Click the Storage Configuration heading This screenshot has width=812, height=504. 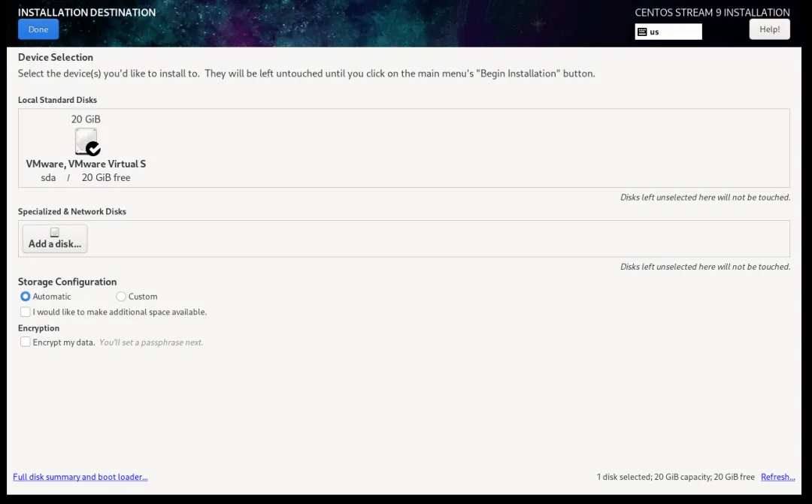[68, 282]
